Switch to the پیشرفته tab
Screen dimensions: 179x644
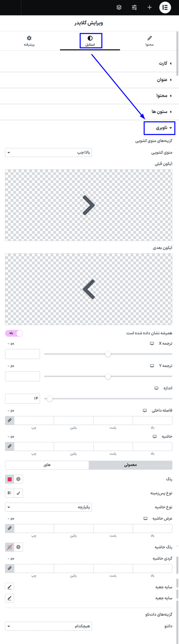[29, 41]
